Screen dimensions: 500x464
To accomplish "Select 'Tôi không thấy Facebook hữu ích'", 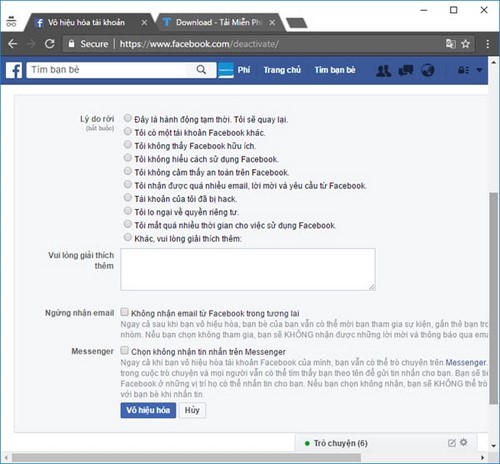I will click(x=128, y=145).
